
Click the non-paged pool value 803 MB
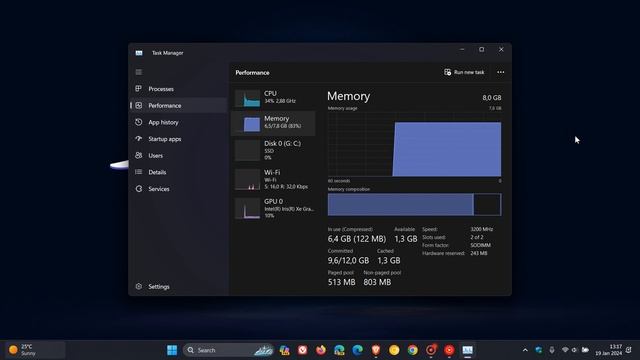click(377, 282)
